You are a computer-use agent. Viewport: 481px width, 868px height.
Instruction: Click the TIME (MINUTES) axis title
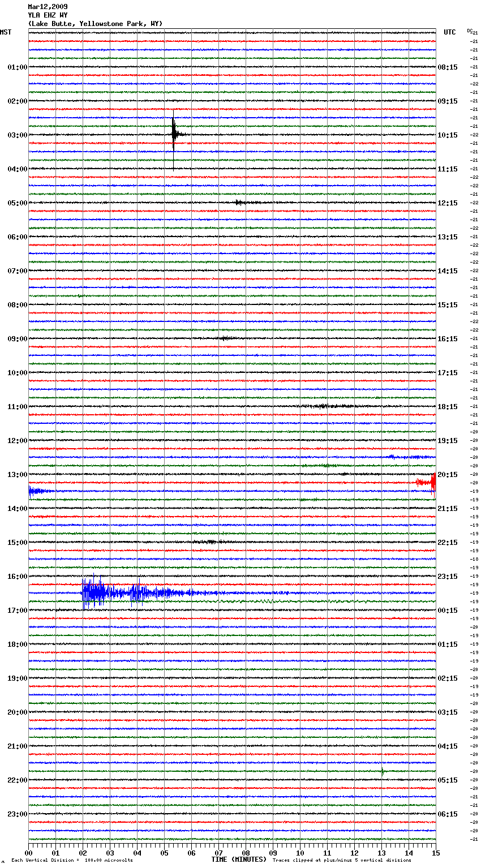pyautogui.click(x=239, y=860)
